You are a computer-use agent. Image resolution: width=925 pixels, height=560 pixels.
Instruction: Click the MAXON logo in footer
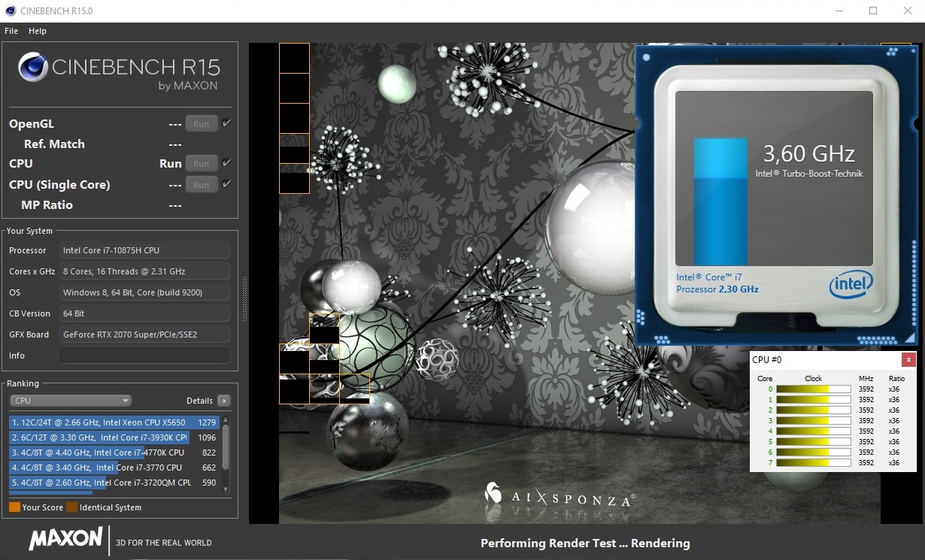(65, 539)
